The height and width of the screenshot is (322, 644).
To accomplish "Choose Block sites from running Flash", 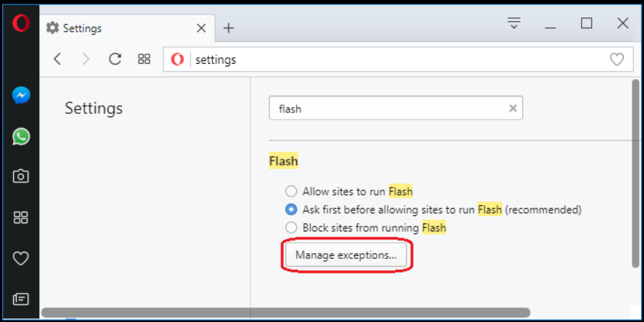I will (x=291, y=228).
